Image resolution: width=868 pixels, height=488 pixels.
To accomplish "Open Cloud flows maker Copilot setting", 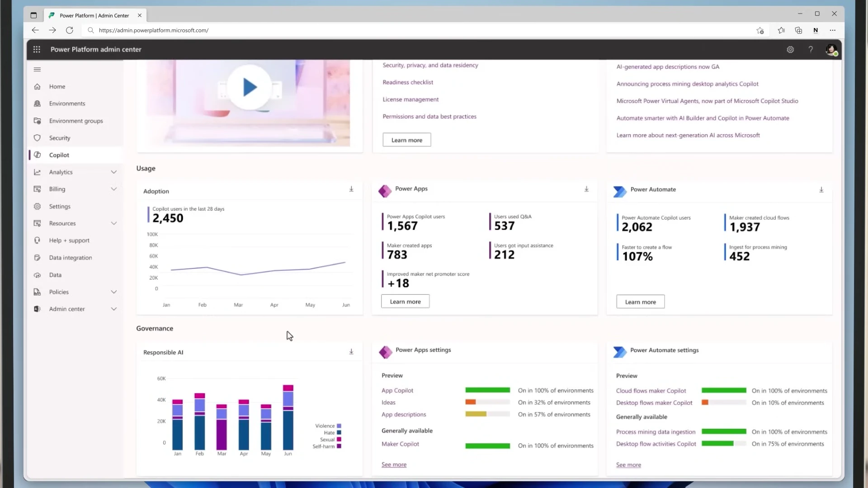I will (x=651, y=391).
